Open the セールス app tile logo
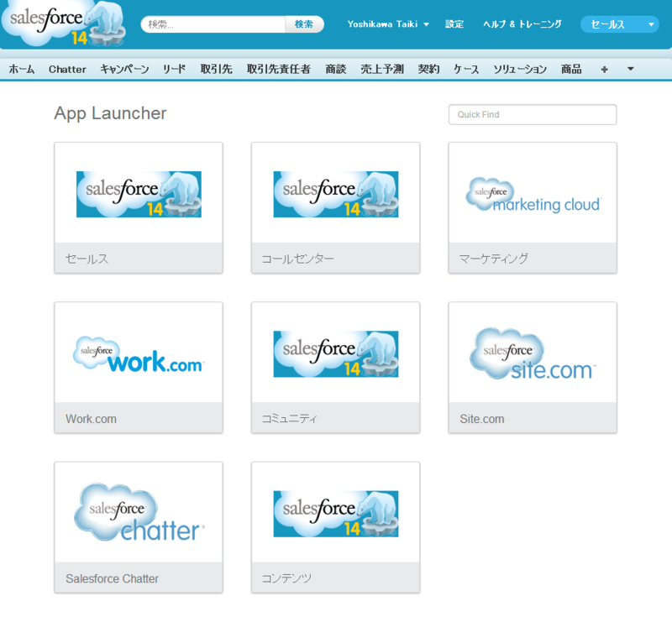Viewport: 672px width, 617px height. click(139, 195)
